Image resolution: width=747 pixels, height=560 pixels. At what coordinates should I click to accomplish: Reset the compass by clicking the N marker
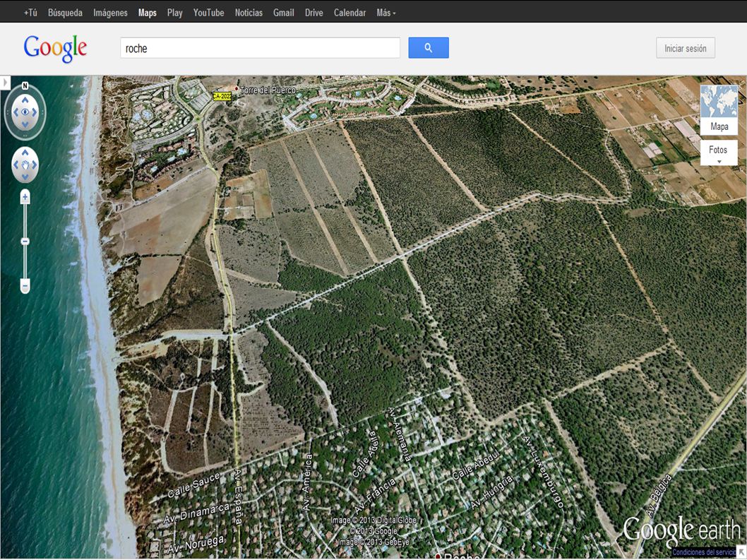click(x=25, y=85)
